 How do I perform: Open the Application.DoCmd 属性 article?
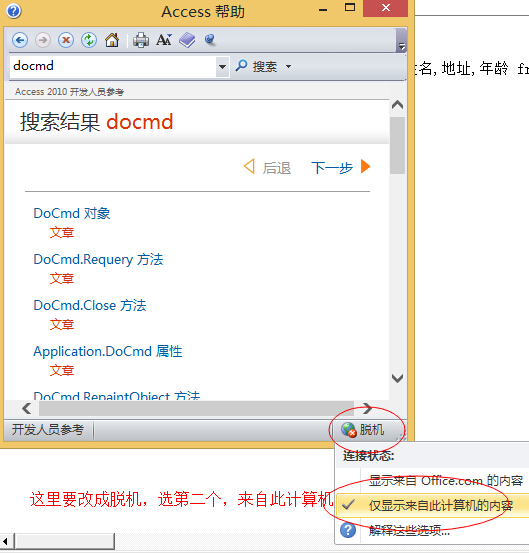point(108,352)
